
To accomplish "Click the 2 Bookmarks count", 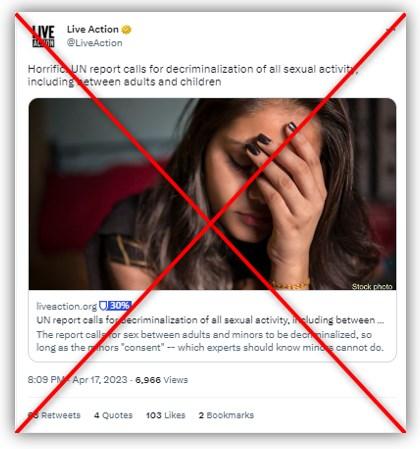I will pos(226,415).
